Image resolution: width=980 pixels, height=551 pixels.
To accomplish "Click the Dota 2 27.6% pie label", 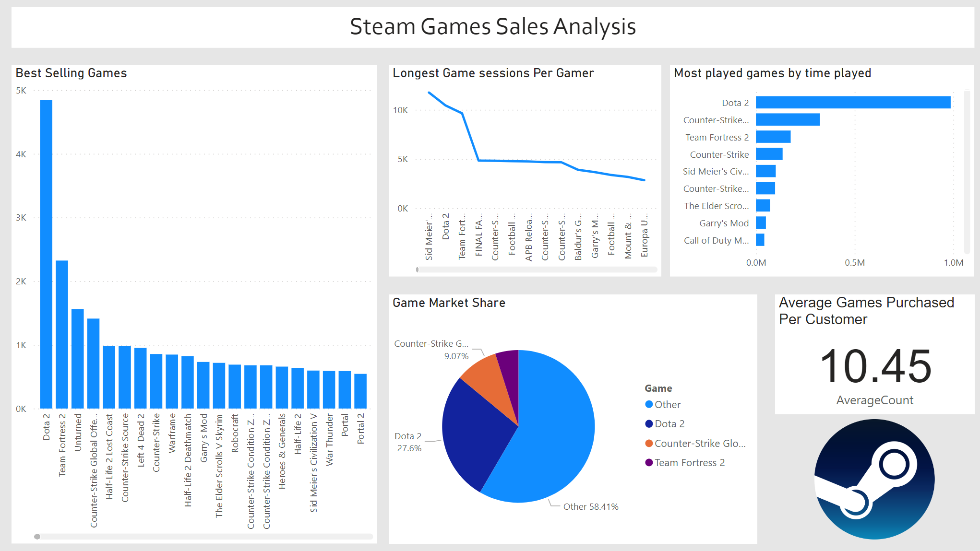I will click(x=408, y=442).
